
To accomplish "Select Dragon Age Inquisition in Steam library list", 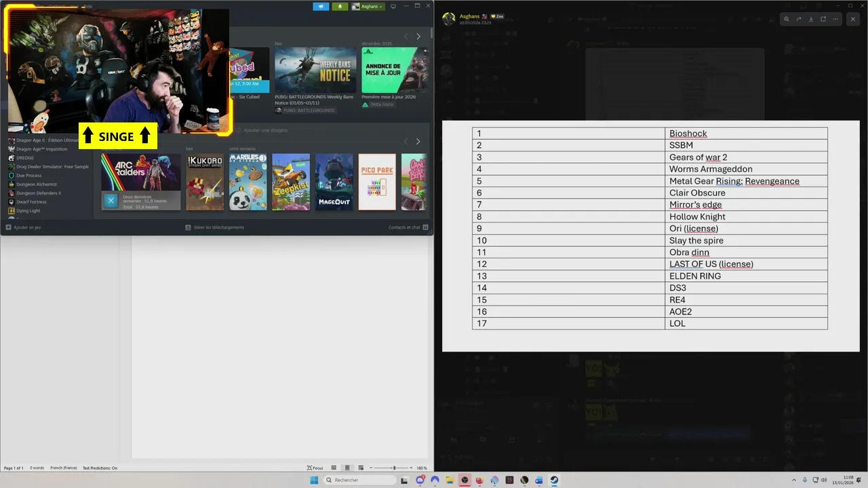I will (41, 149).
